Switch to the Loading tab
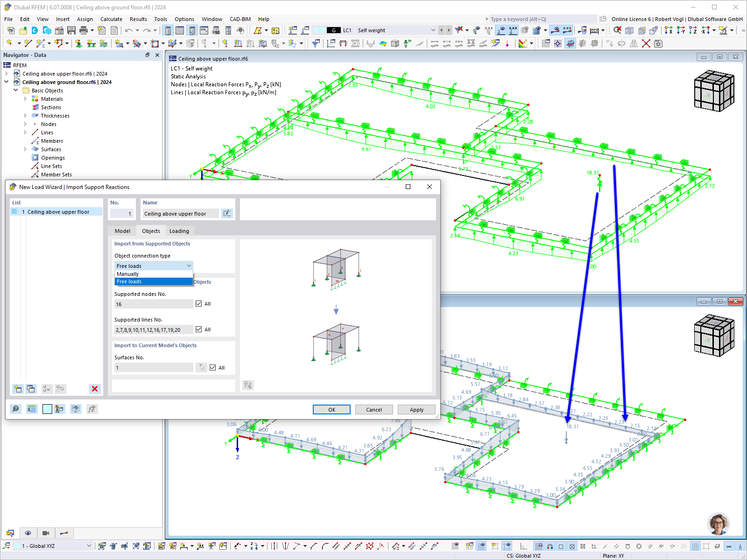The width and height of the screenshot is (747, 560). point(179,231)
